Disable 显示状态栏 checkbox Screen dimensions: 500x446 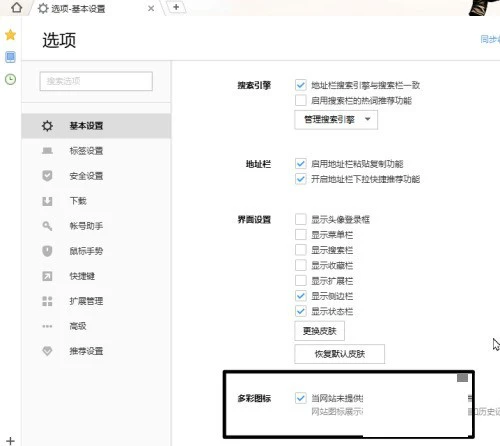[300, 311]
